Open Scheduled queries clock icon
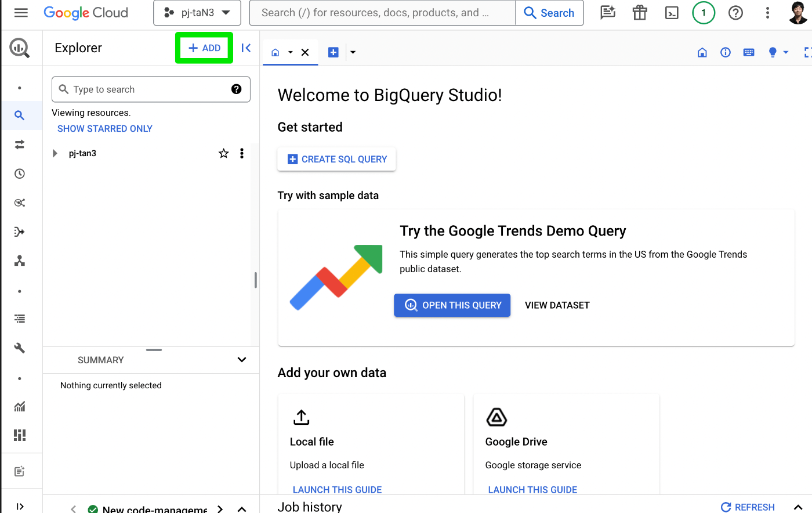The width and height of the screenshot is (812, 513). pyautogui.click(x=20, y=174)
